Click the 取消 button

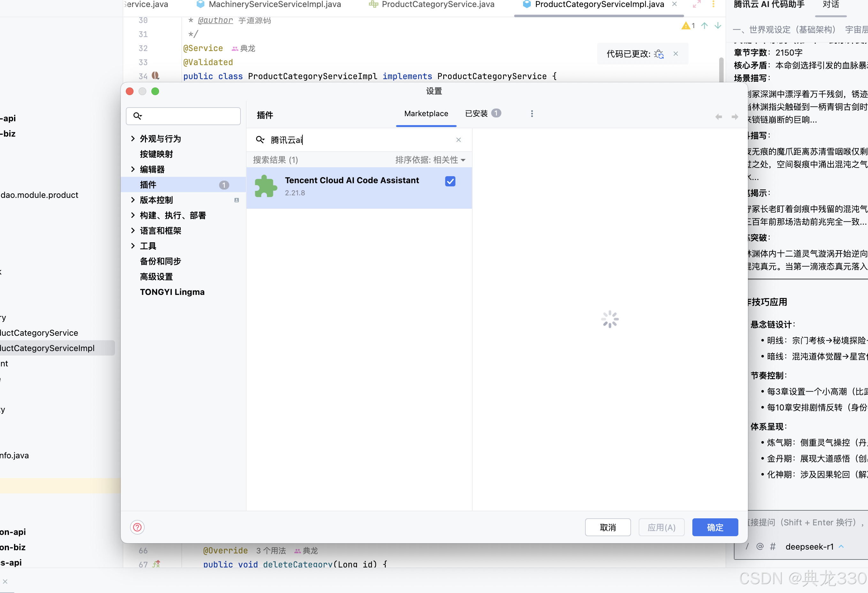(607, 527)
